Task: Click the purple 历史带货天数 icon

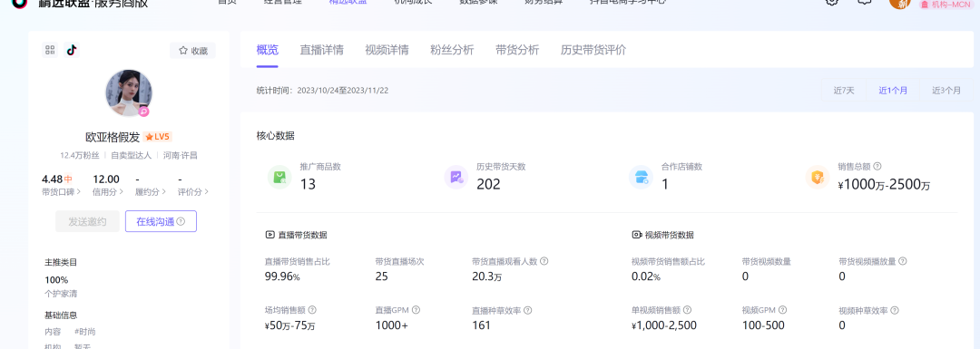Action: 456,178
